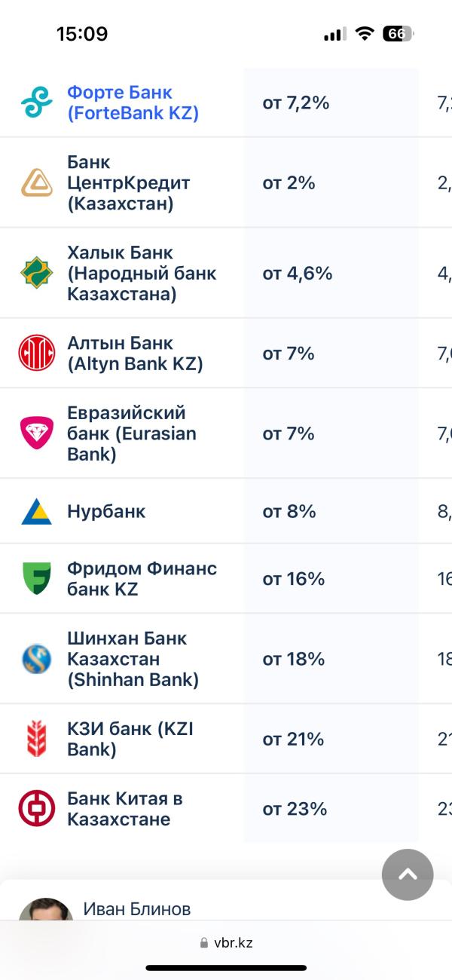Click the scroll-to-top chevron button
Screen dimensions: 452x980
point(408,874)
